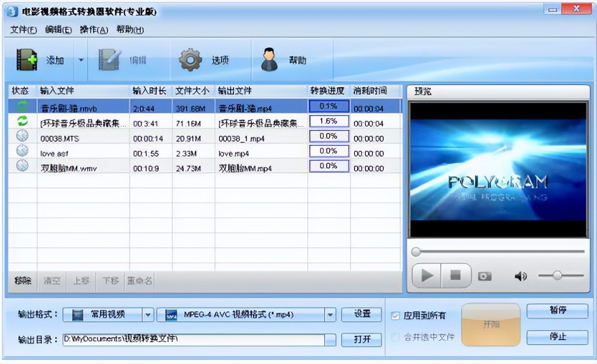Select the love.asf file row
The image size is (597, 364).
pos(149,153)
